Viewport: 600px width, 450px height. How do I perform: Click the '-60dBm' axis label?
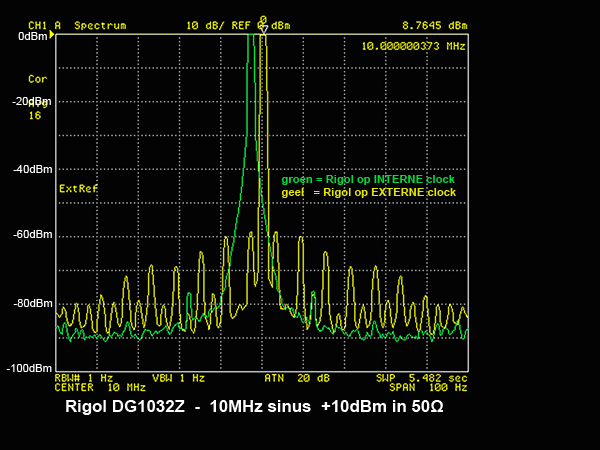click(33, 234)
